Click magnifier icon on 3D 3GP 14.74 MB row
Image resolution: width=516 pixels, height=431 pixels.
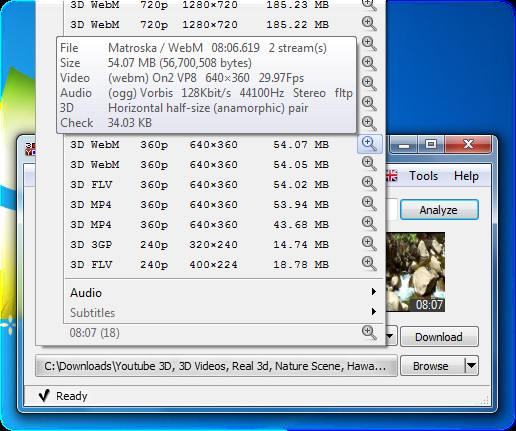[x=369, y=244]
